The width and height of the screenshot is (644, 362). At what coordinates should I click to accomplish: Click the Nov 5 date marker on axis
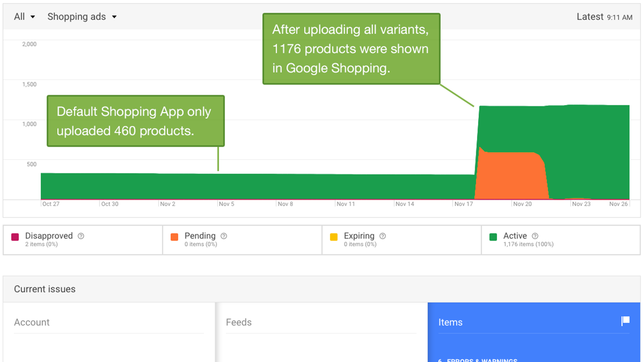(226, 204)
